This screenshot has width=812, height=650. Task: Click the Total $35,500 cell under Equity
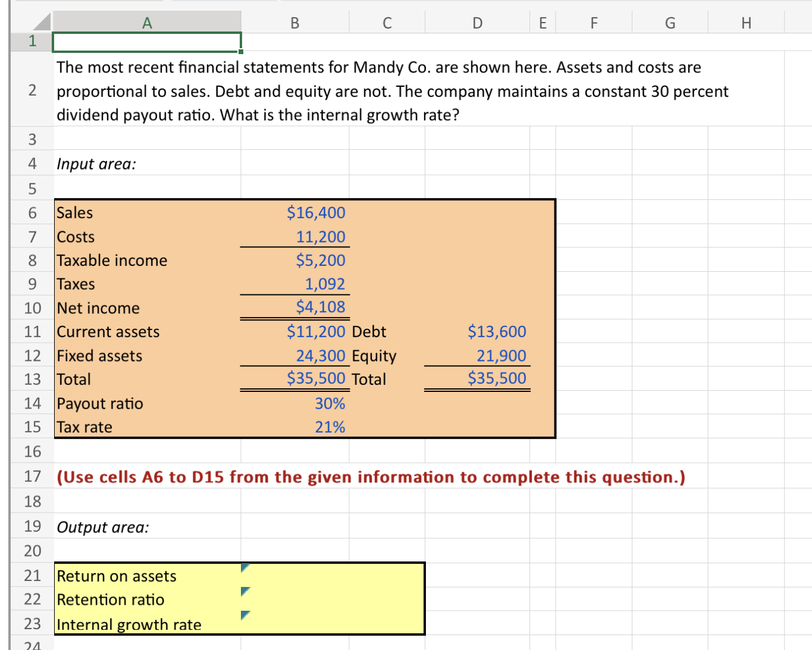coord(476,379)
